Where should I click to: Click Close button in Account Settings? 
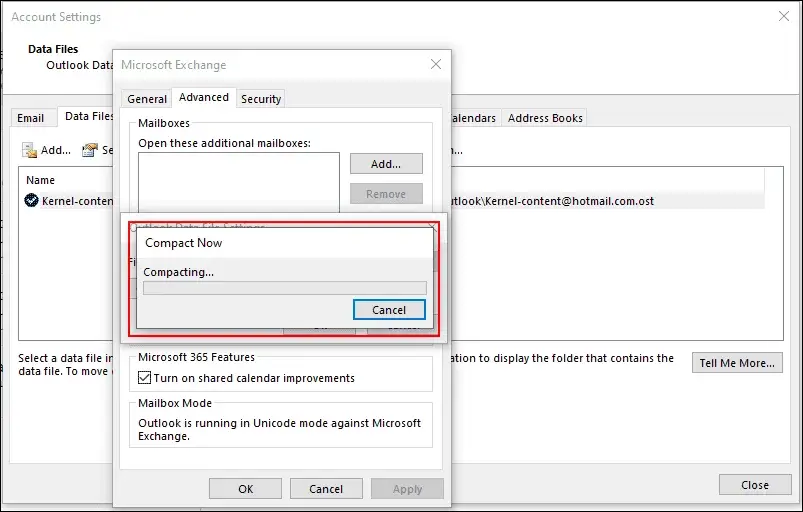[755, 485]
